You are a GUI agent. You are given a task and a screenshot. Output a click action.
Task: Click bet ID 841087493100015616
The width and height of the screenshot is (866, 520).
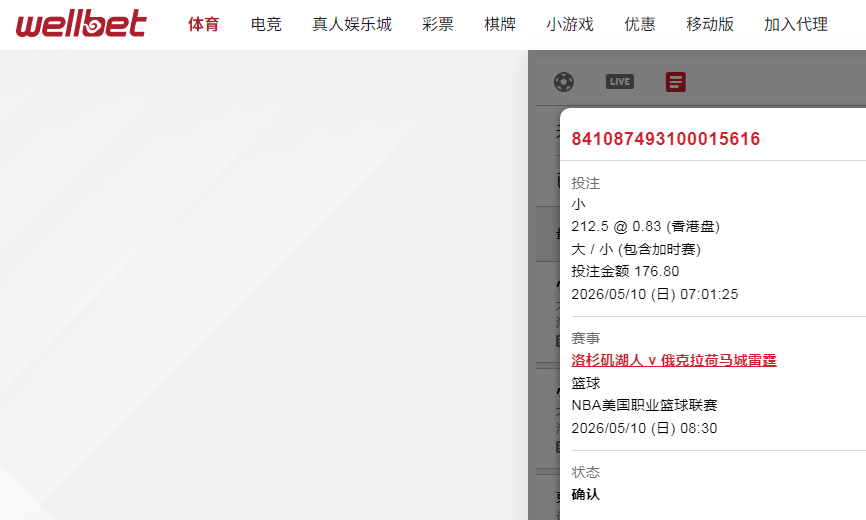click(x=666, y=139)
